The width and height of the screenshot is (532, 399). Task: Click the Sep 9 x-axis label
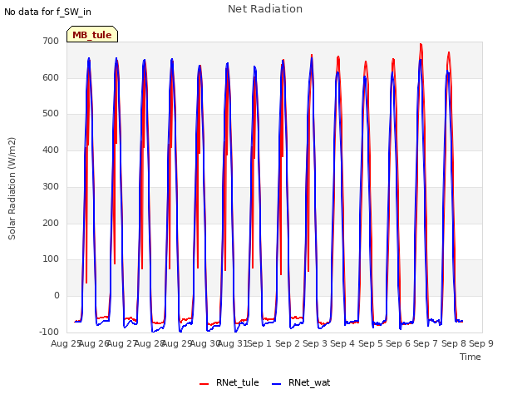point(481,343)
